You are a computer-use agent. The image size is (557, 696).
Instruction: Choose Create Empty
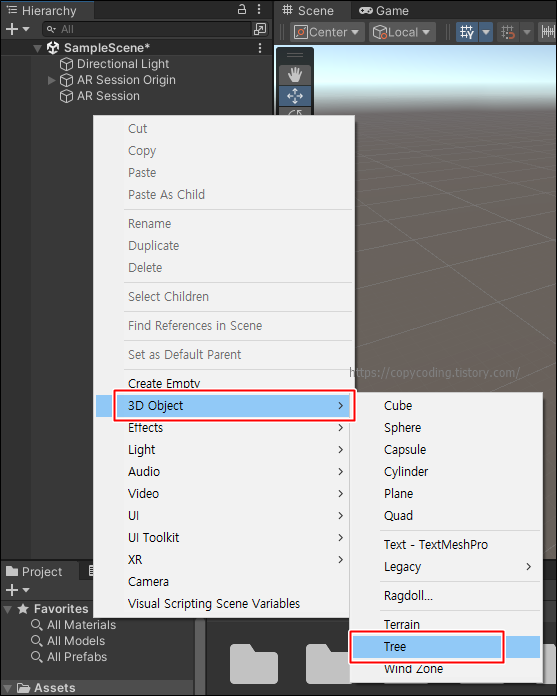[x=225, y=383]
